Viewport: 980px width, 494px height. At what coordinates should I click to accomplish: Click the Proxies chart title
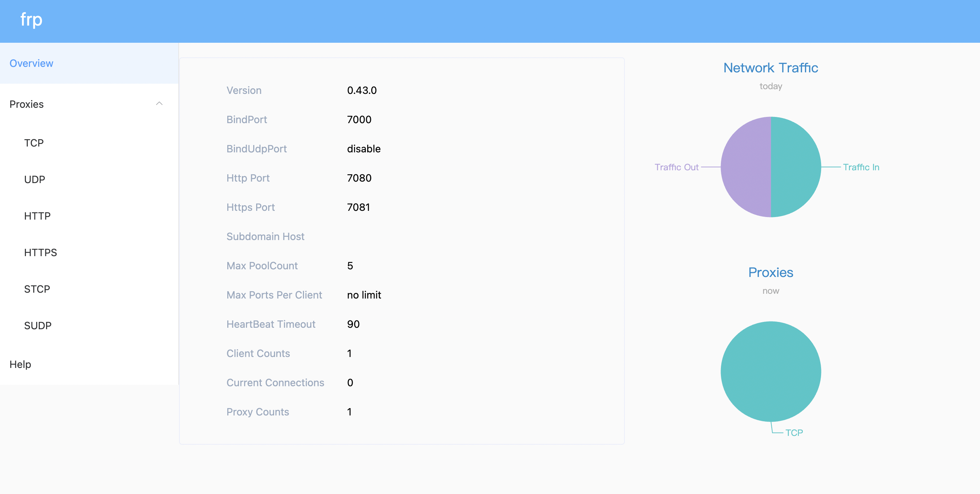click(770, 272)
